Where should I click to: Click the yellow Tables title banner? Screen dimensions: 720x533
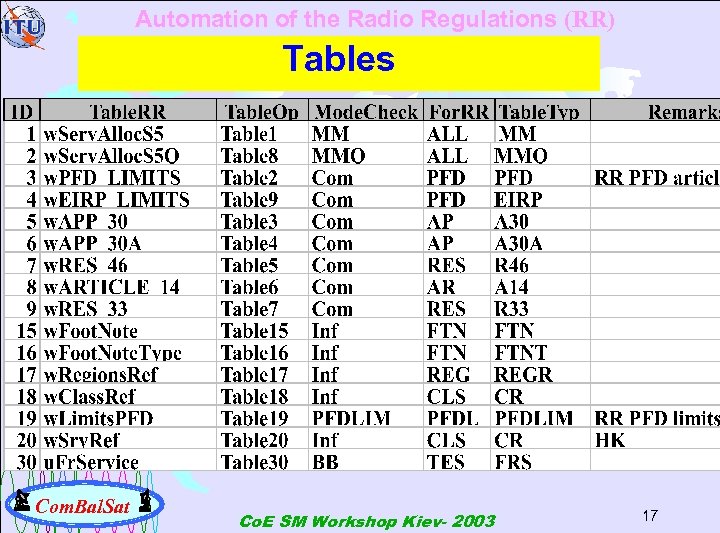point(339,62)
